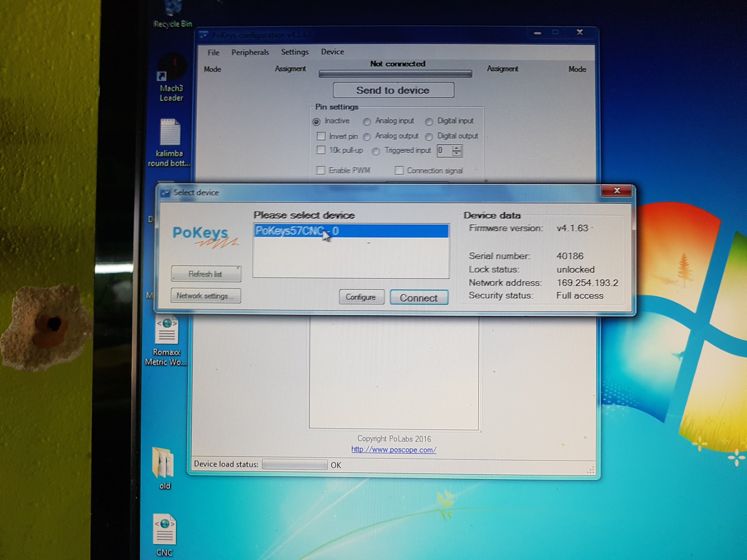Select the Digital input radio button
The width and height of the screenshot is (747, 560).
tap(429, 122)
